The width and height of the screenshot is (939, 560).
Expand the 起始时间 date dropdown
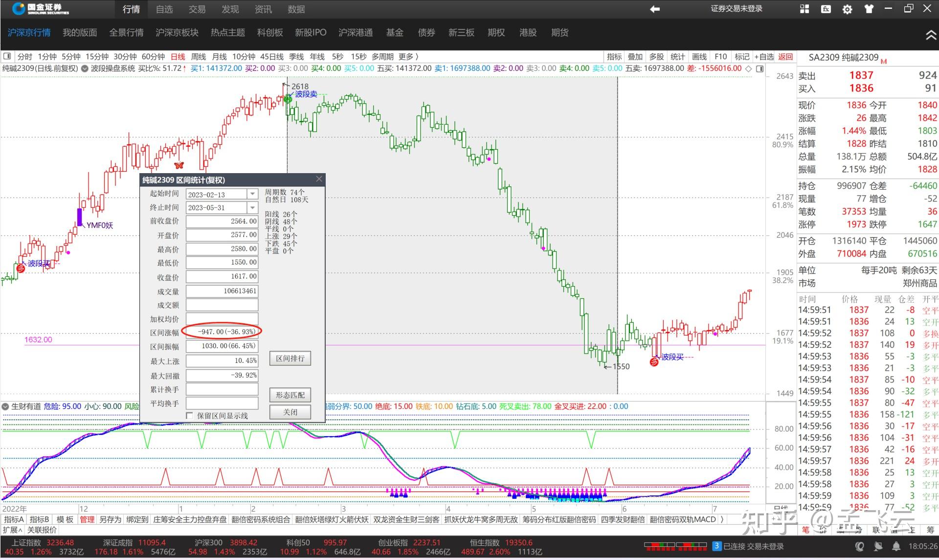[x=252, y=194]
